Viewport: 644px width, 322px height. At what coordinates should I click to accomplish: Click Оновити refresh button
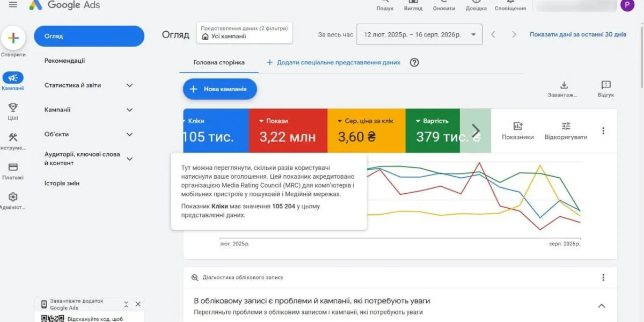pos(444,5)
